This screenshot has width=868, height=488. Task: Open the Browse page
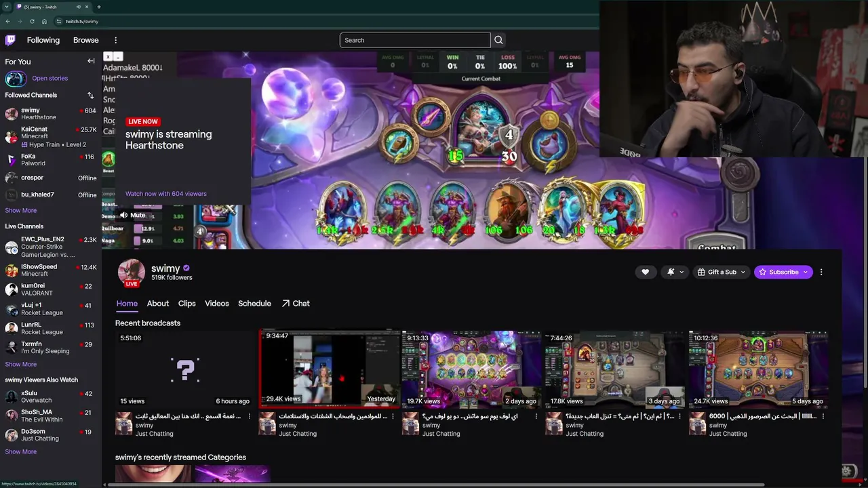(x=86, y=40)
